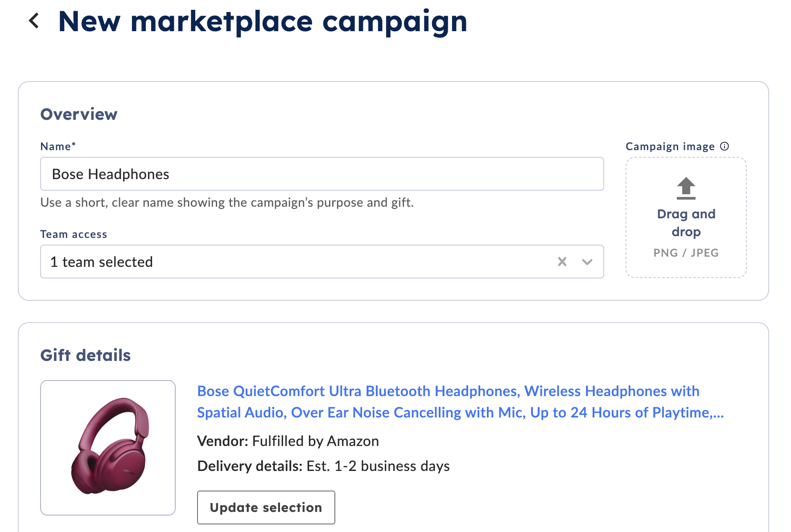Expand the Team access dropdown chevron

coord(587,262)
